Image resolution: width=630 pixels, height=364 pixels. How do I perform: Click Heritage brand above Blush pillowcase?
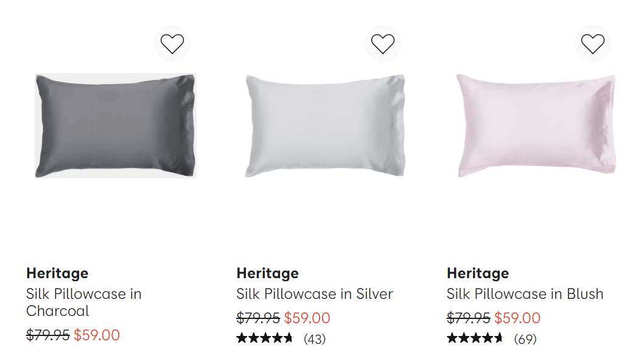pos(478,273)
